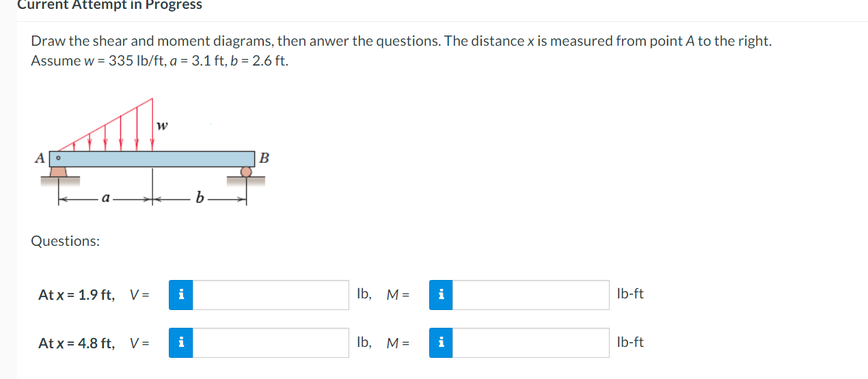Focus the M input field for x = 1.9 ft
868x379 pixels.
tap(531, 295)
